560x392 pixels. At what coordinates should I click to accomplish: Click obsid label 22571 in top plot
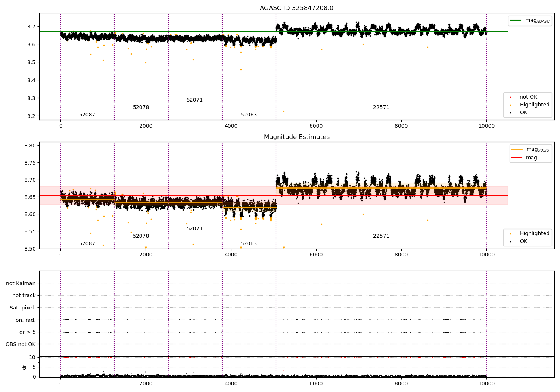coord(381,108)
